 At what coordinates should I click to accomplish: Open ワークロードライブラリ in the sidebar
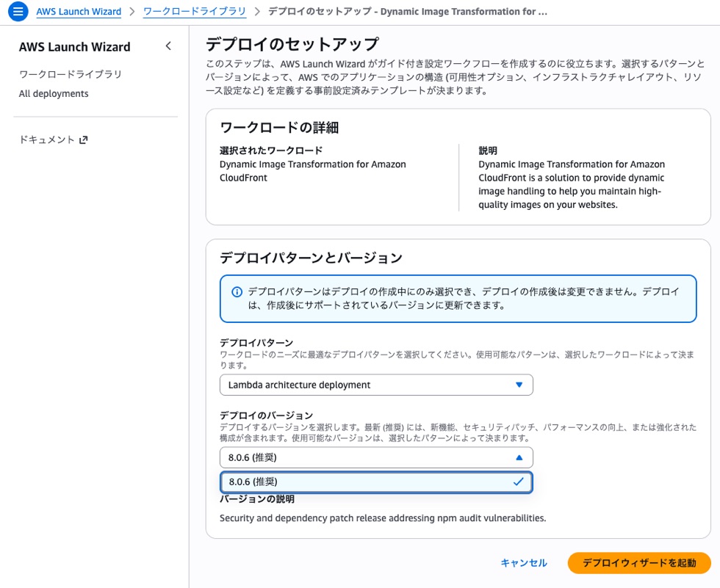point(71,74)
